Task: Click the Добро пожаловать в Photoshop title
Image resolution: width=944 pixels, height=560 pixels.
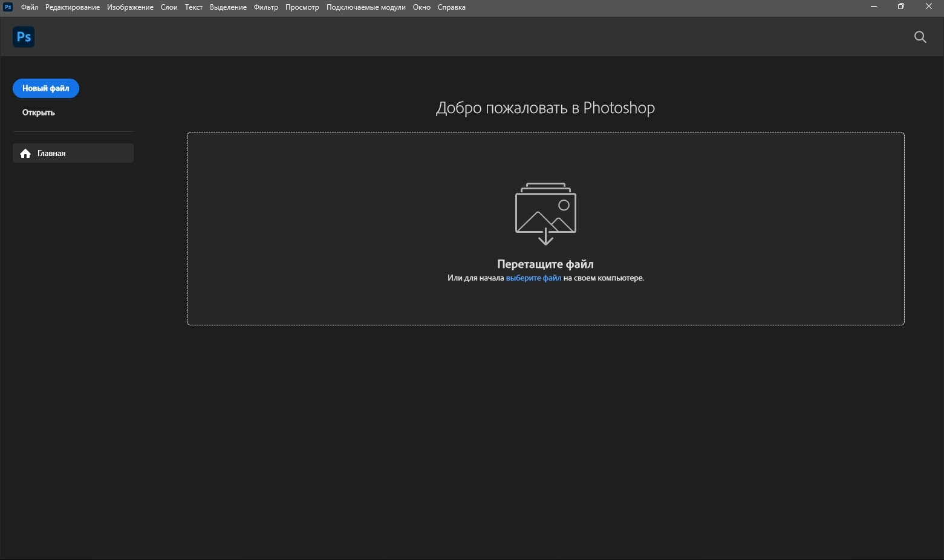Action: pos(545,108)
